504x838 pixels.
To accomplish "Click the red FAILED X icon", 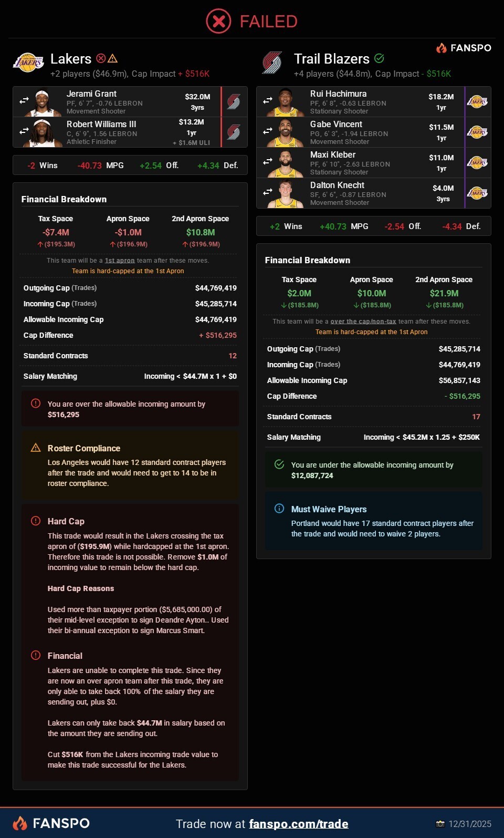I will [218, 22].
